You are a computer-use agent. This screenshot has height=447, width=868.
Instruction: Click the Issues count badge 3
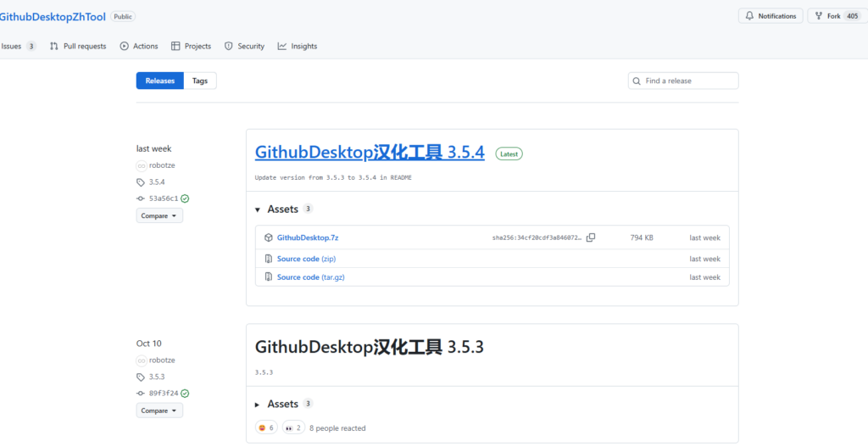tap(31, 46)
